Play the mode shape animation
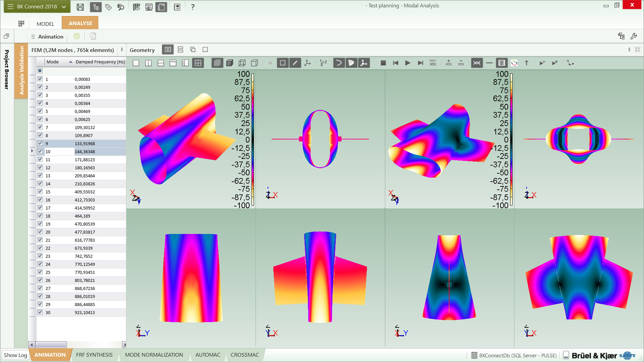 click(408, 63)
